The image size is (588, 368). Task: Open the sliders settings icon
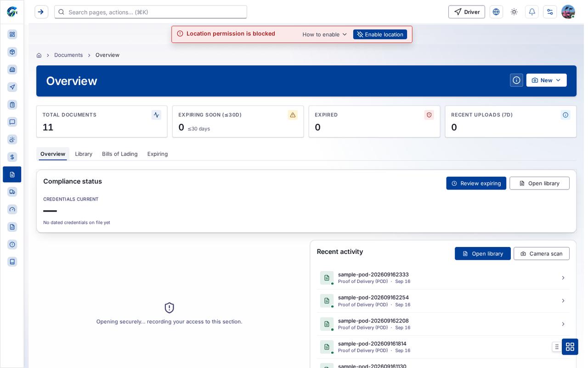[x=550, y=12]
